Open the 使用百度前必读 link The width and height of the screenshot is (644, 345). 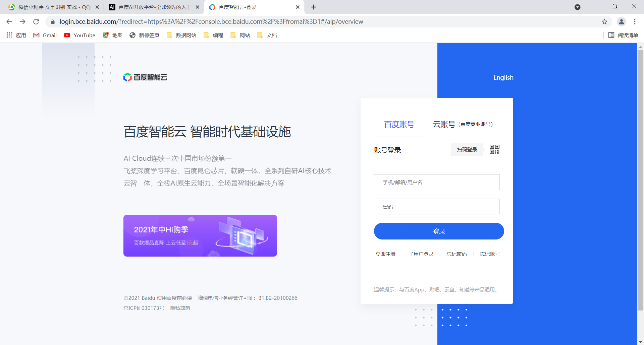(174, 298)
